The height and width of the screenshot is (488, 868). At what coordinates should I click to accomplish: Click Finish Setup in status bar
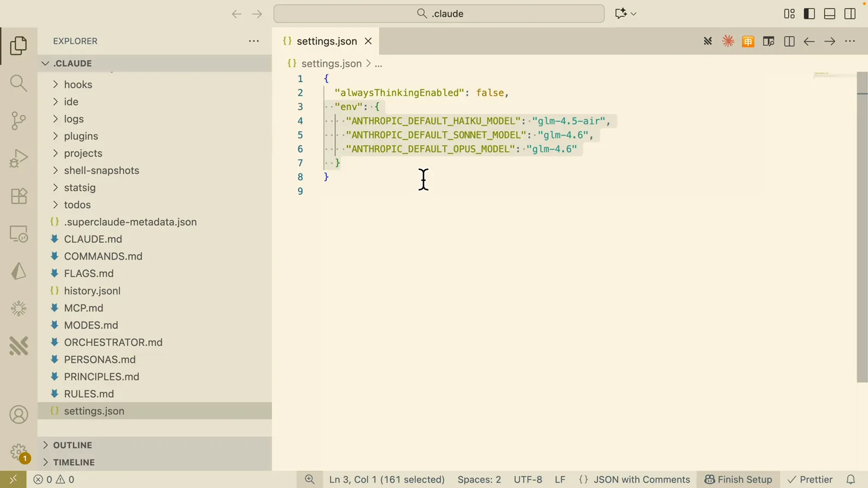tap(738, 479)
